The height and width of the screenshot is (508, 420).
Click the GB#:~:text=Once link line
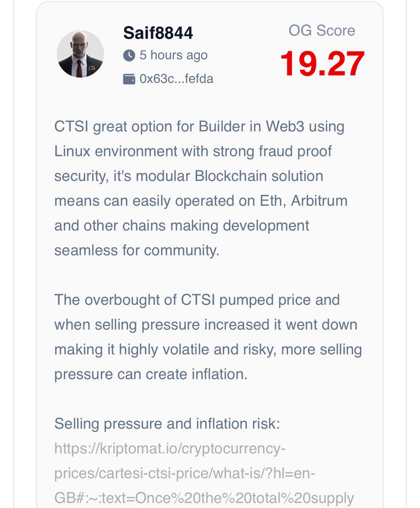204,498
